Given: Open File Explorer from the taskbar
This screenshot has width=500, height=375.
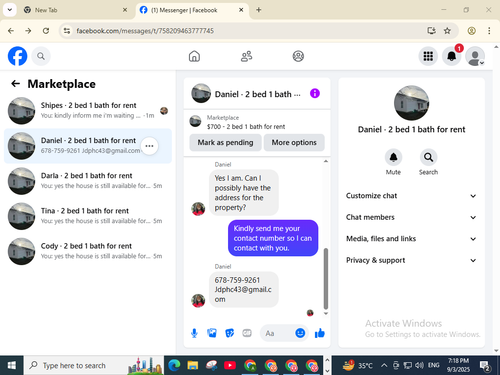Looking at the screenshot, I should [193, 365].
